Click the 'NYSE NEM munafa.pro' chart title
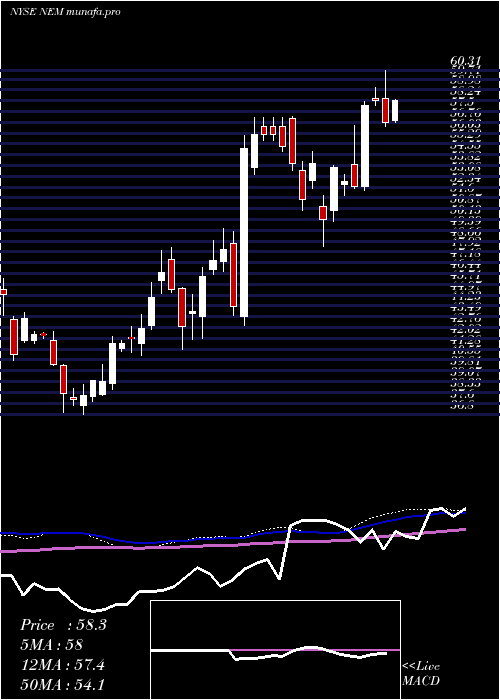The width and height of the screenshot is (500, 700). (x=65, y=12)
